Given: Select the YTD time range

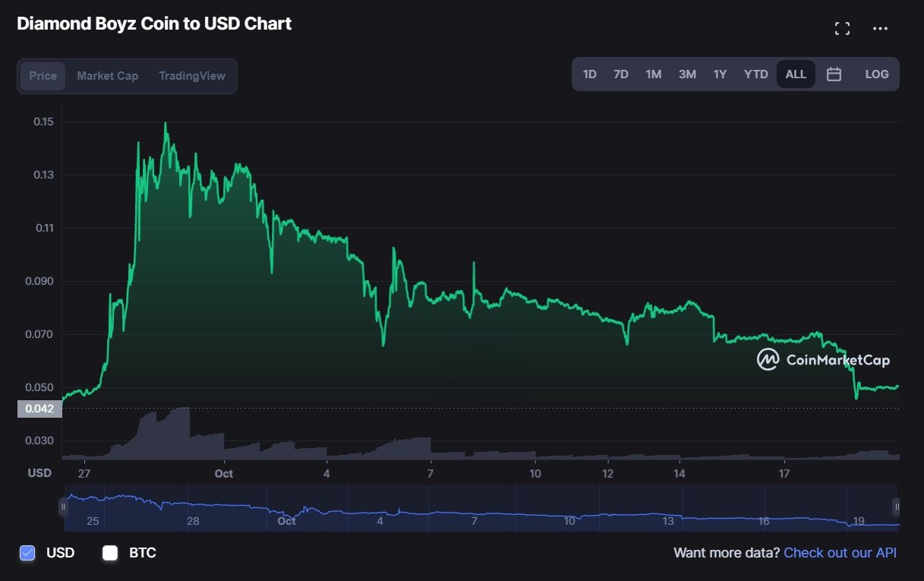Looking at the screenshot, I should [755, 74].
